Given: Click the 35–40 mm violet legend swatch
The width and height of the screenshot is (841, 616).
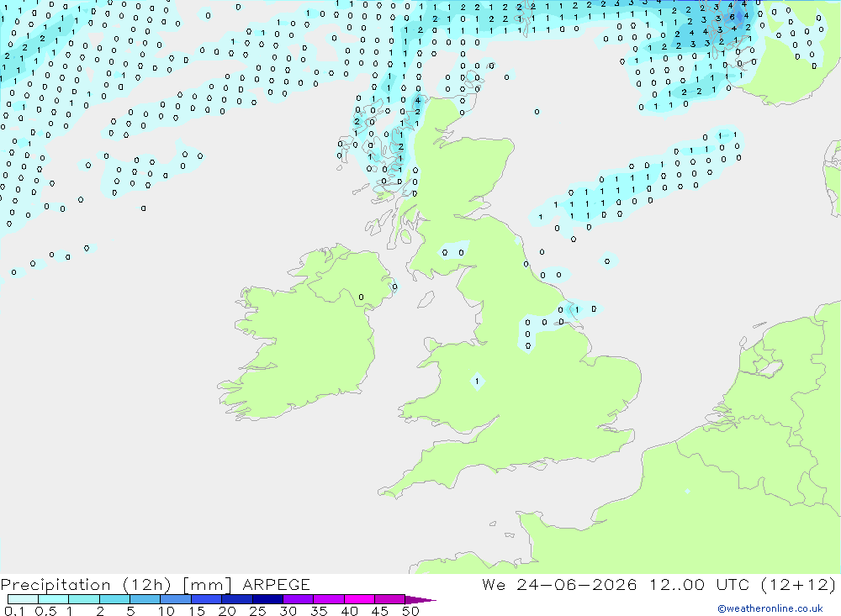Looking at the screenshot, I should click(x=329, y=599).
